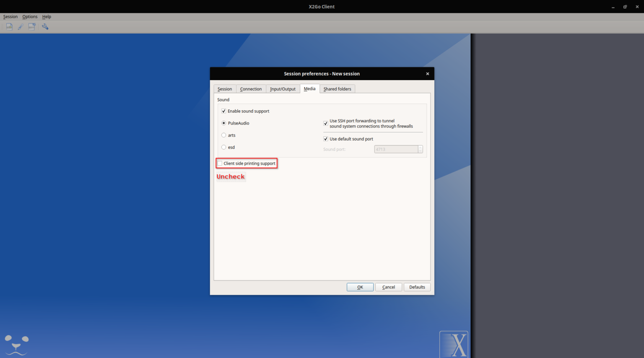Click inside the Sound port field
This screenshot has height=358, width=644.
(x=396, y=149)
